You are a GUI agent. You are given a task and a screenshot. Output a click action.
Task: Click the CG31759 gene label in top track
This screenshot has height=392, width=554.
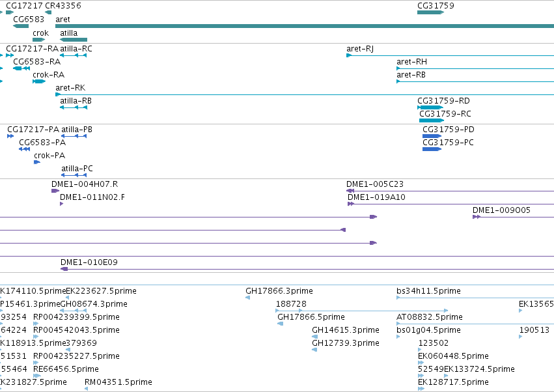click(x=436, y=6)
